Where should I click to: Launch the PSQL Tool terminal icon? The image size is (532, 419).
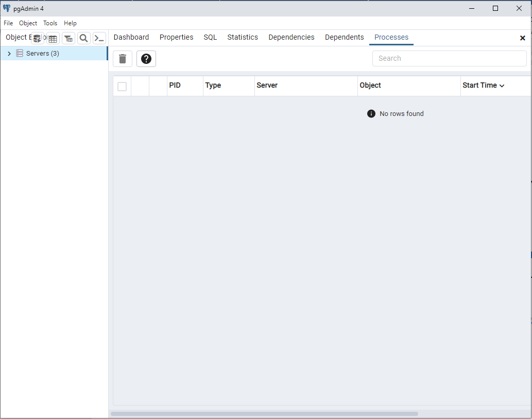tap(99, 38)
